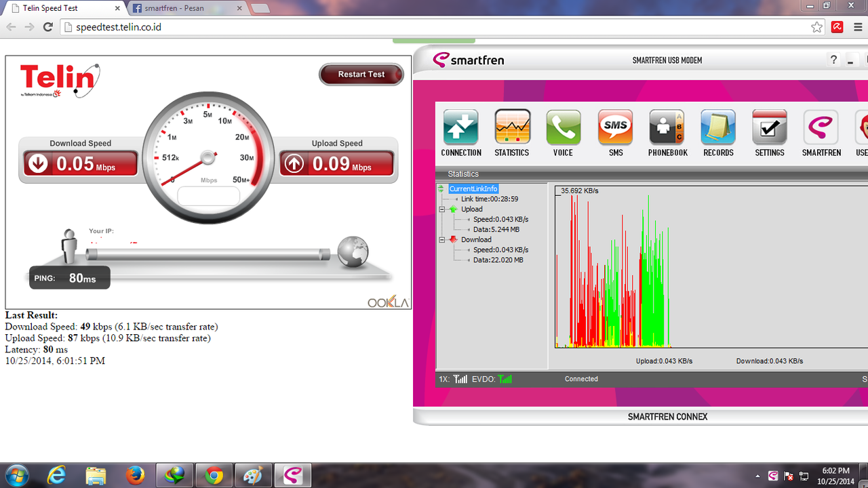Click the 0.05 Mbps download speed readout
This screenshot has height=488, width=868.
click(x=81, y=164)
